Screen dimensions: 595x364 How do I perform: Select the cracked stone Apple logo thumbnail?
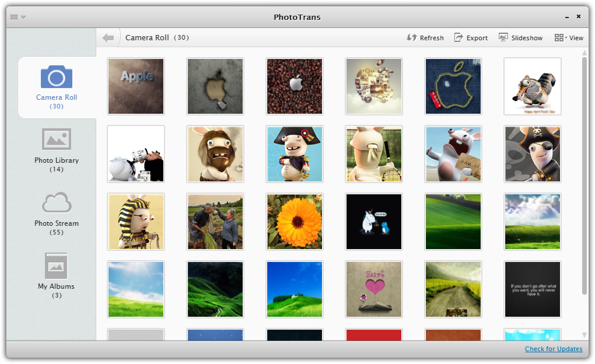pos(215,86)
